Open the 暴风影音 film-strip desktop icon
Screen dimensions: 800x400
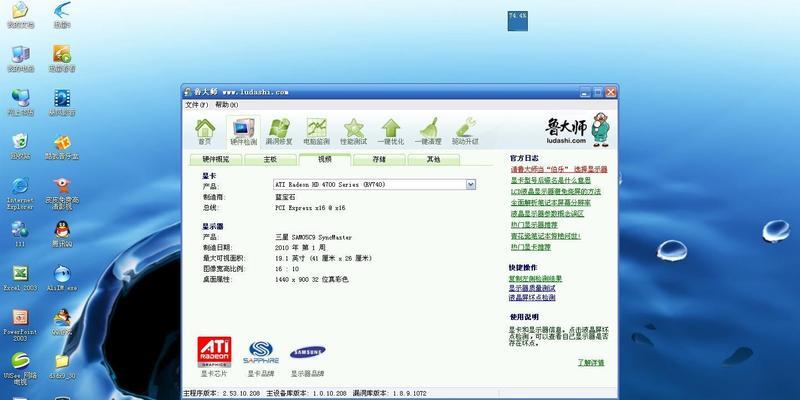[62, 103]
